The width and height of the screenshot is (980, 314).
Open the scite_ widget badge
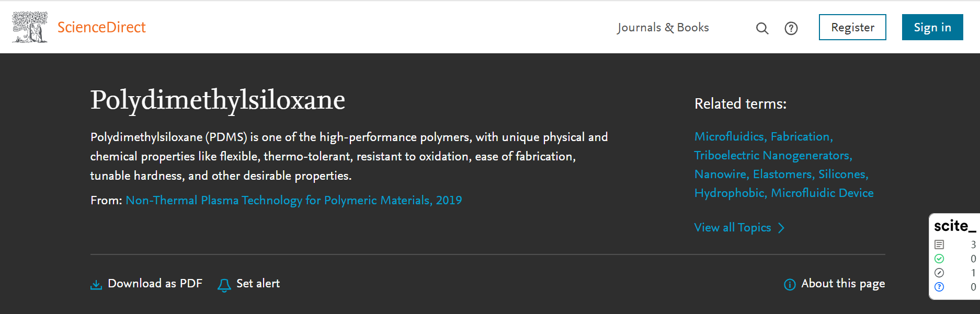tap(954, 226)
